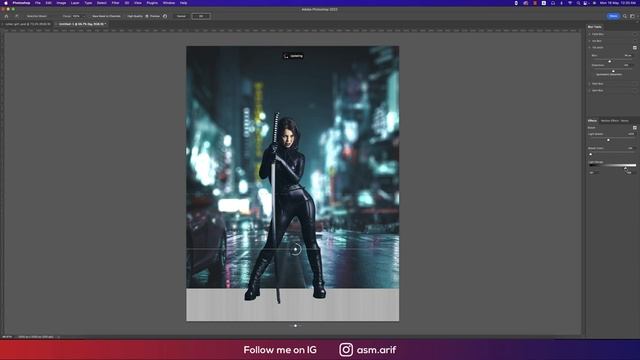640x360 pixels.
Task: Open the Edit menu
Action: pos(49,3)
